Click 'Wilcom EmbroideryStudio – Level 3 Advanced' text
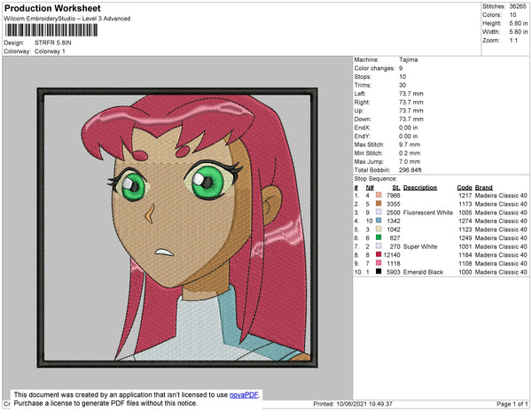Screen dimensions: 532x411 pos(67,19)
